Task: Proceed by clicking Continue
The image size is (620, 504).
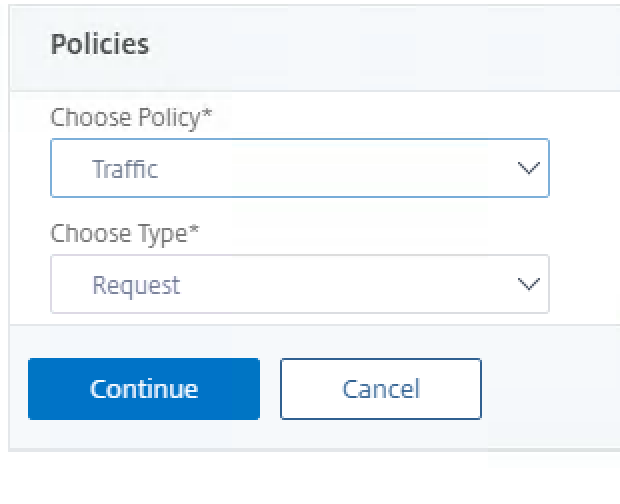Action: [x=144, y=388]
